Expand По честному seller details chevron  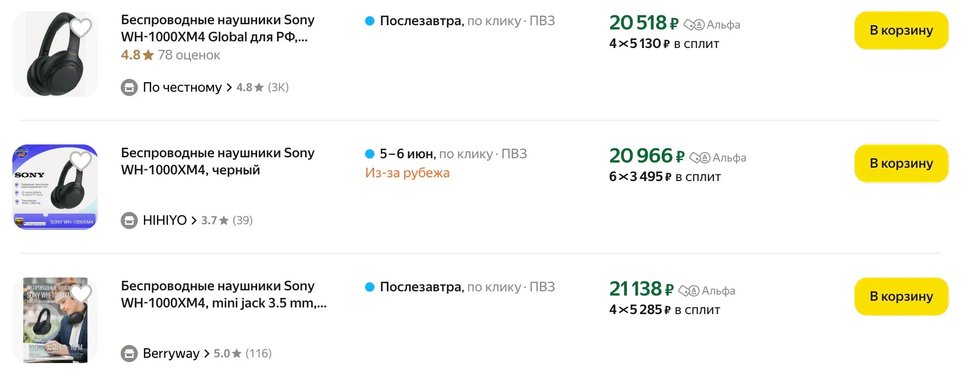[229, 87]
